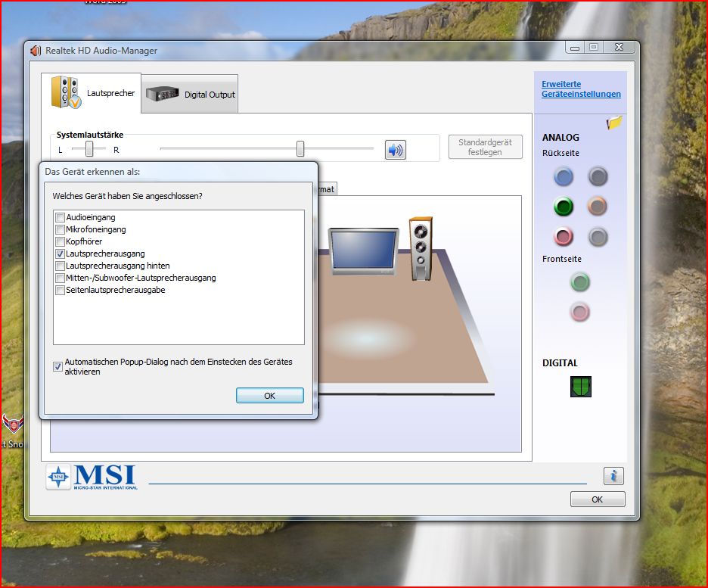The image size is (708, 588).
Task: Click the Realtek title bar speaker icon
Action: [36, 51]
